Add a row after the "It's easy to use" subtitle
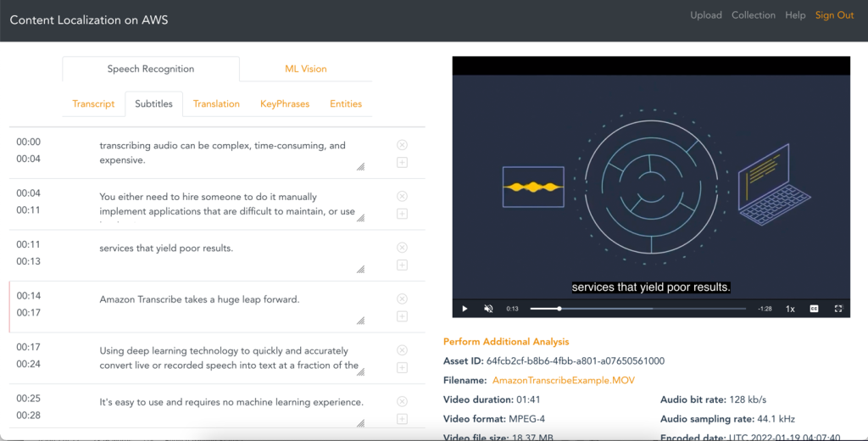This screenshot has height=441, width=868. pos(403,419)
